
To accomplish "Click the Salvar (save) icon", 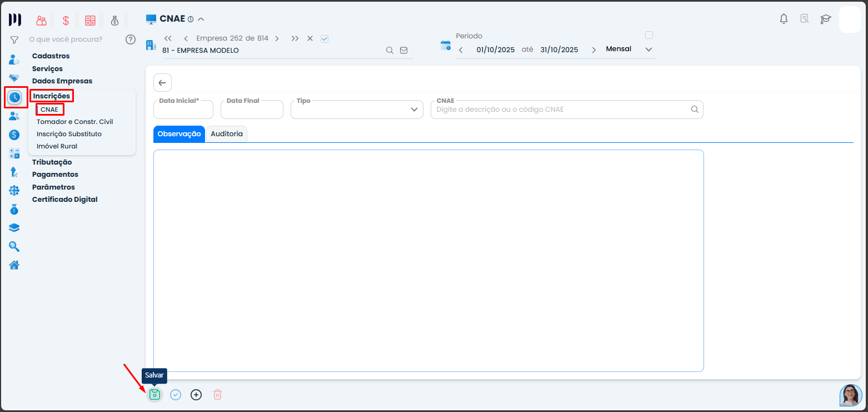I will (x=154, y=395).
